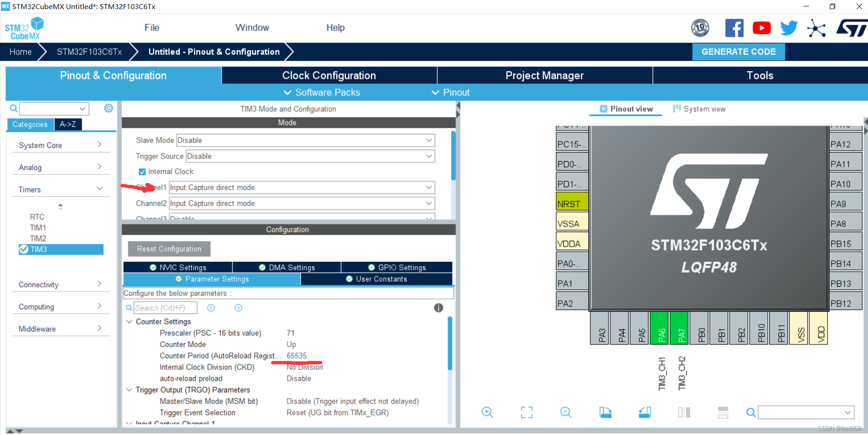This screenshot has width=868, height=435.
Task: Open the YouTube icon link
Action: tap(761, 28)
